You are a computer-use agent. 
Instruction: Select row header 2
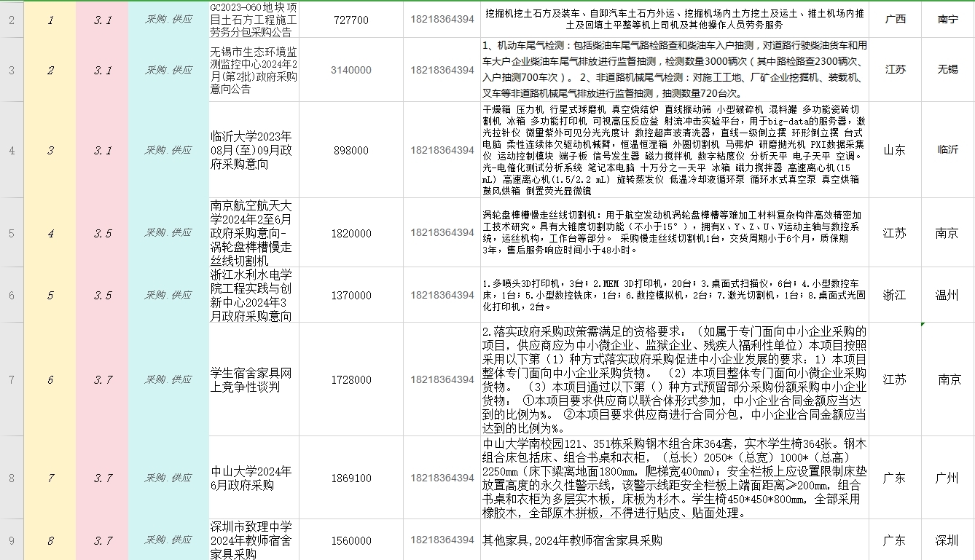click(11, 20)
